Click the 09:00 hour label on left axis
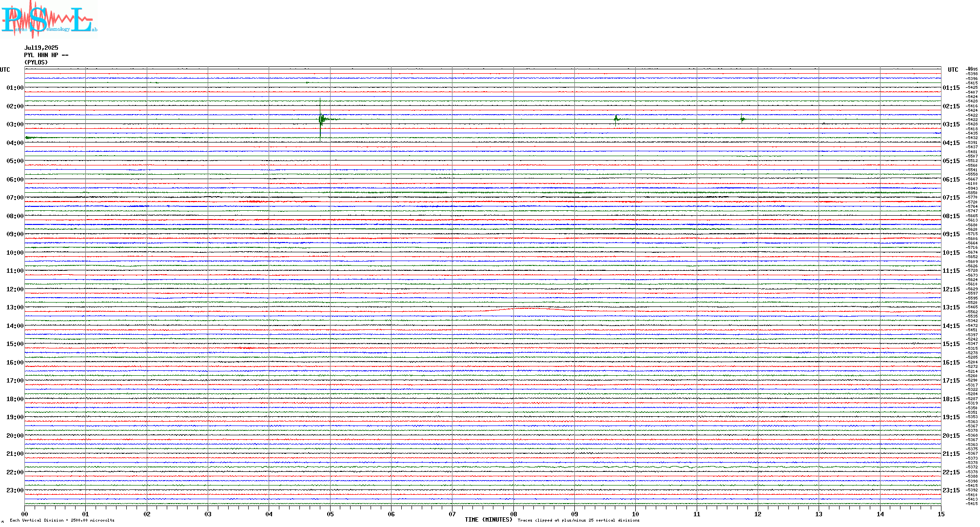 [x=15, y=234]
